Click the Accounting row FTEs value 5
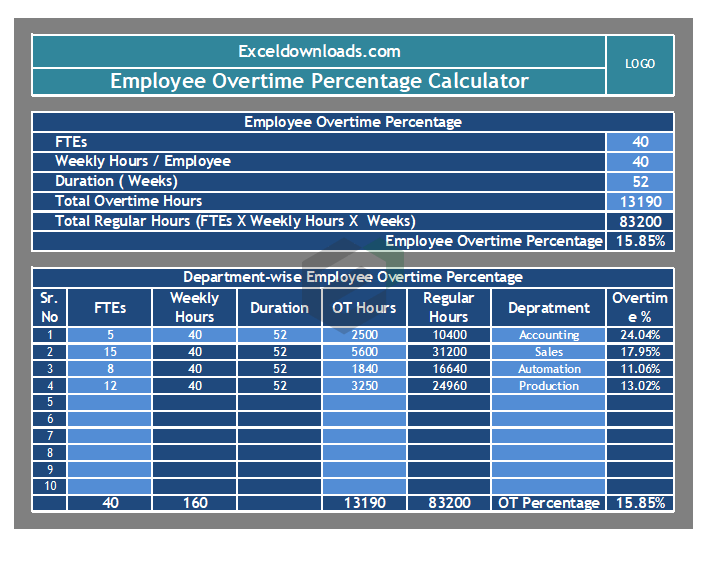707x572 pixels. tap(110, 335)
